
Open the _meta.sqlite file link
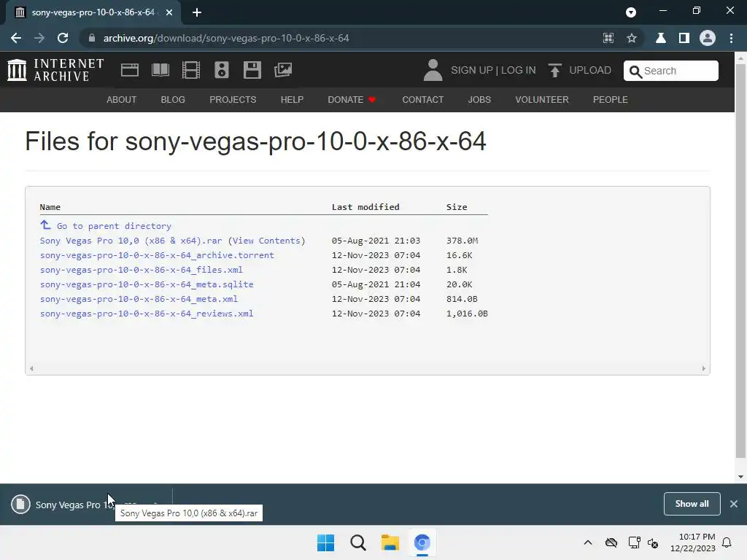point(147,284)
